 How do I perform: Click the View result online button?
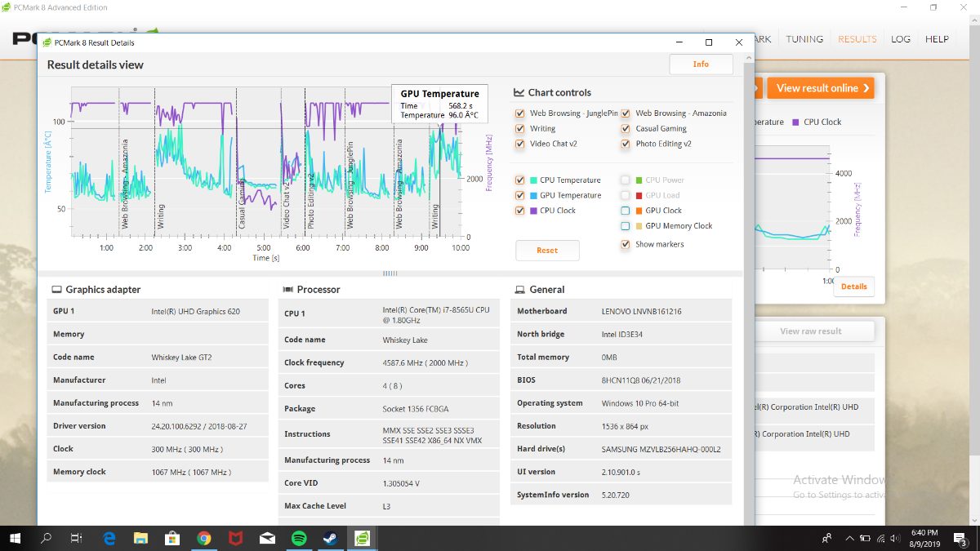tap(821, 88)
